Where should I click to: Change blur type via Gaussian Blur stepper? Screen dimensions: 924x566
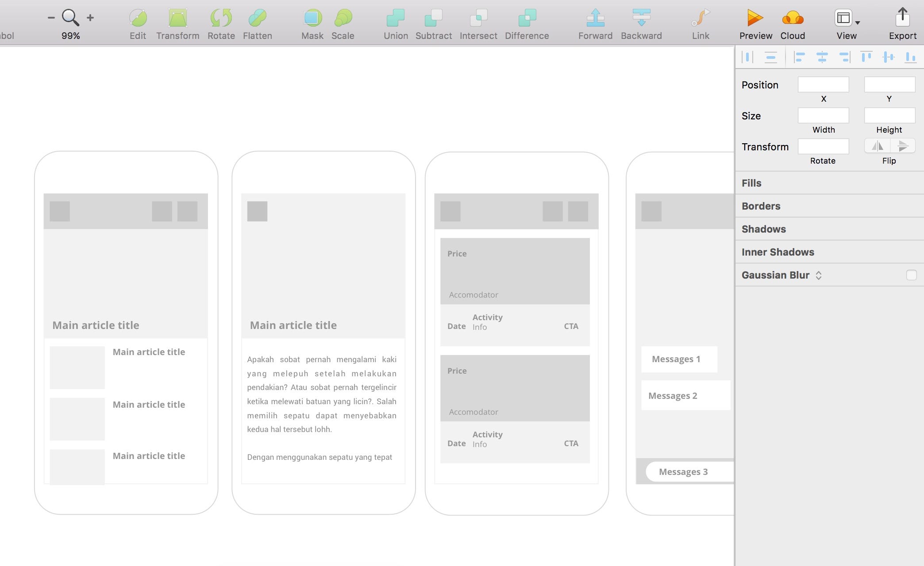click(819, 275)
